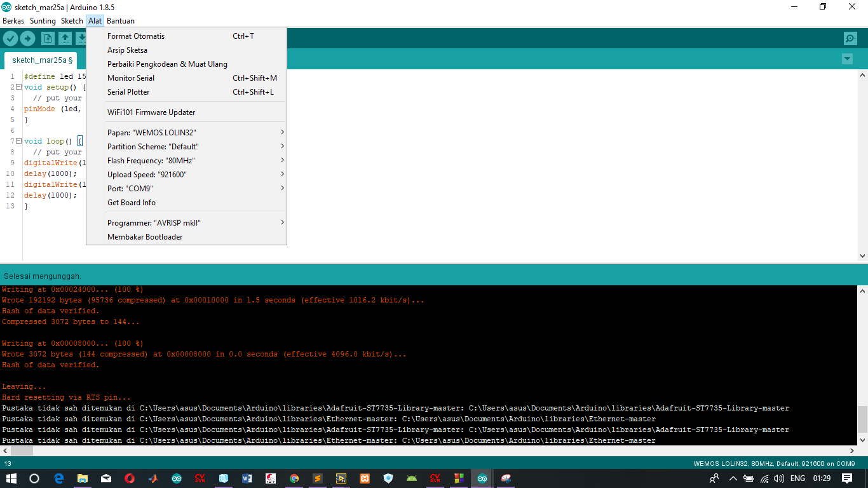Open the People icon in system tray

(x=714, y=478)
